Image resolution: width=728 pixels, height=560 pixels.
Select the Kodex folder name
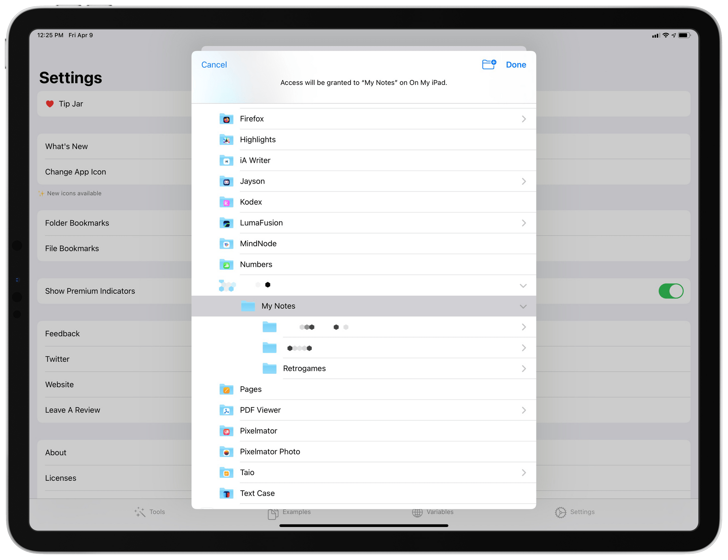click(251, 202)
